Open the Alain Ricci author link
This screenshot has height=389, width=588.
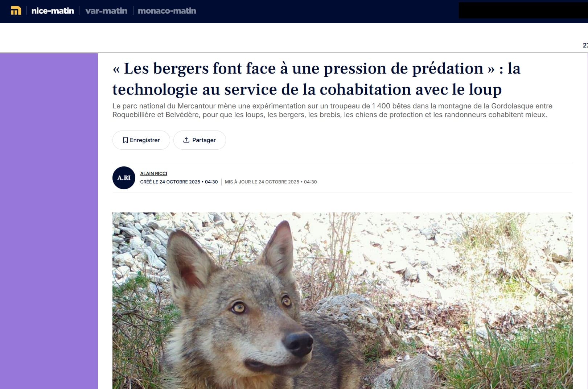(x=153, y=174)
